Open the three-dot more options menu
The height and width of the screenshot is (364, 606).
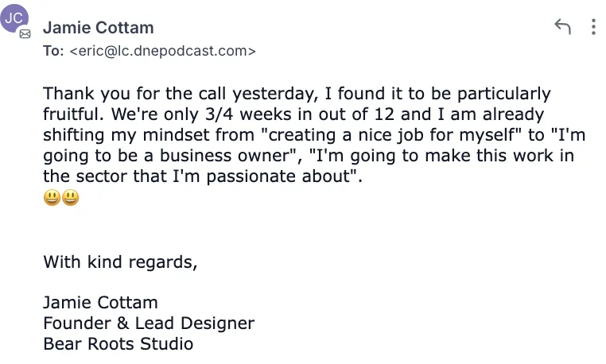pos(593,27)
